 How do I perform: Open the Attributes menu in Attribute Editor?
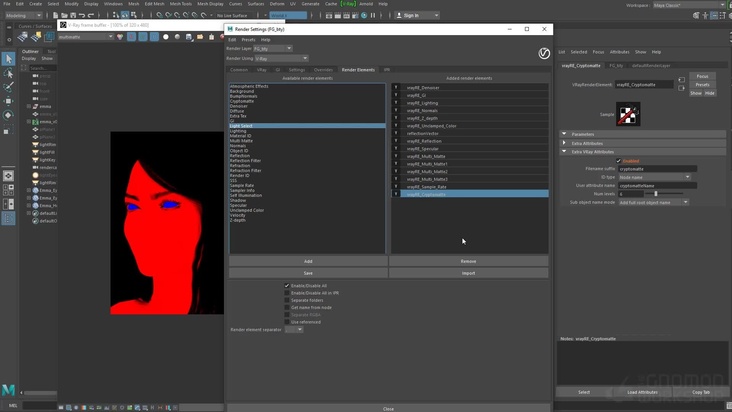click(619, 52)
